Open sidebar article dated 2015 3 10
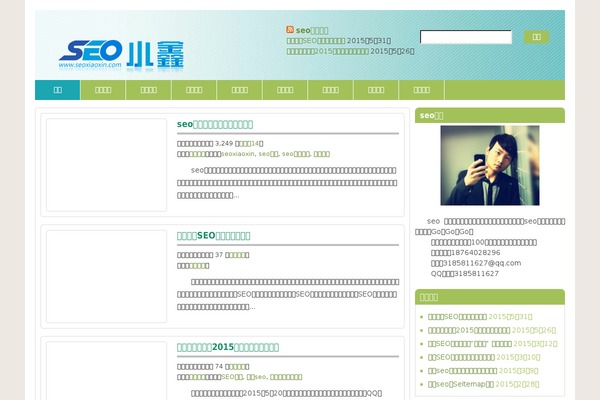600x400 pixels. tap(461, 357)
